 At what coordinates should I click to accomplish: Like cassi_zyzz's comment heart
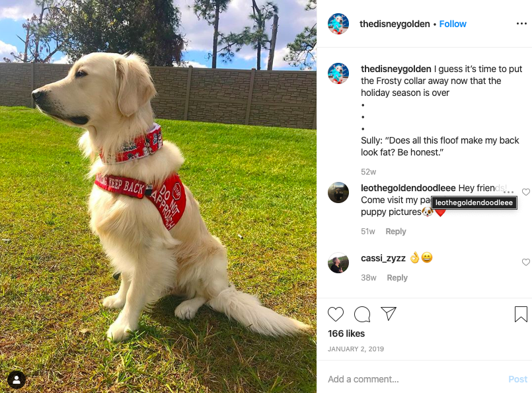click(x=526, y=262)
